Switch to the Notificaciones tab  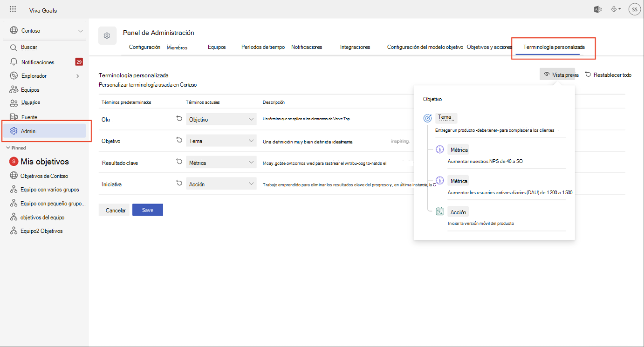pos(307,47)
